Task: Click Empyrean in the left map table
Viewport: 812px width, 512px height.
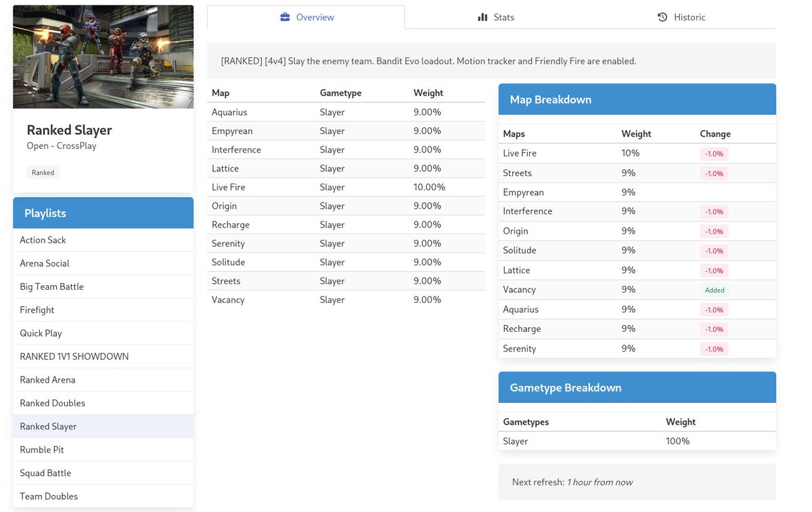Action: pyautogui.click(x=232, y=131)
